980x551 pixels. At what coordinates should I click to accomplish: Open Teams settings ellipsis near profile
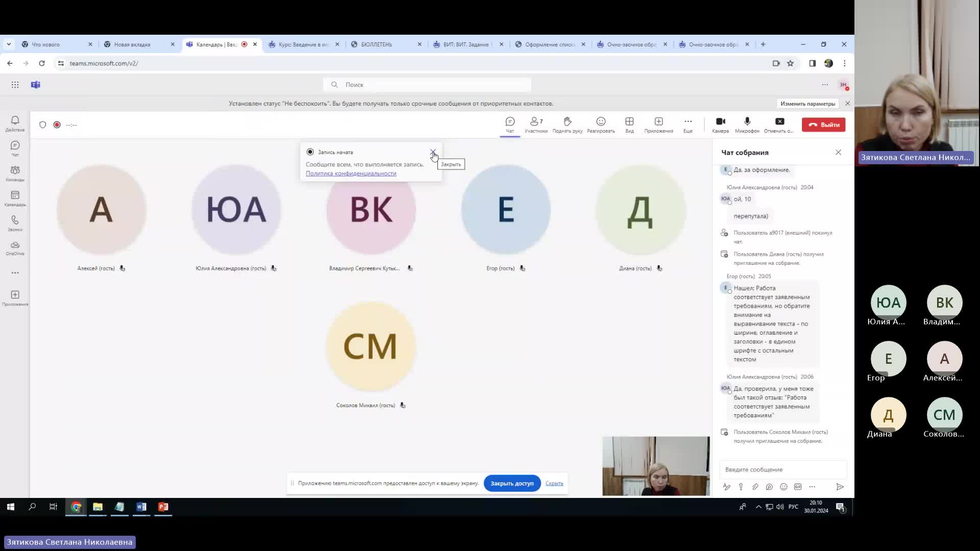[825, 85]
